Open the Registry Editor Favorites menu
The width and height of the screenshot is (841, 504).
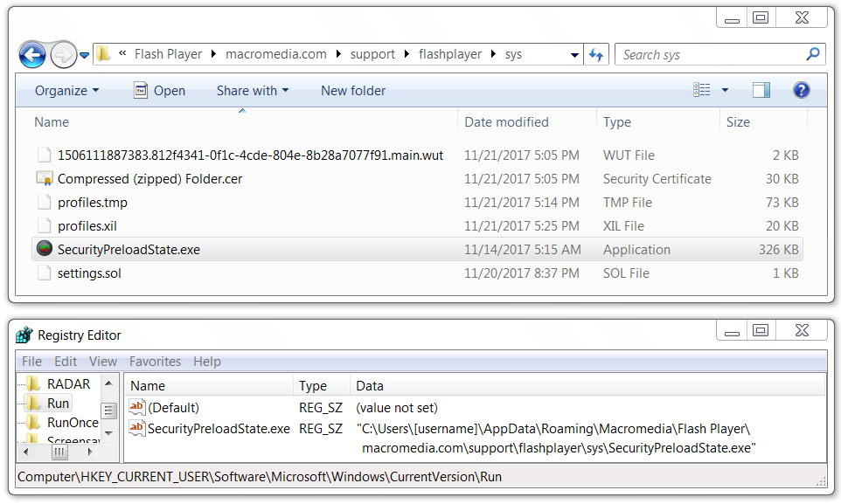(x=155, y=362)
